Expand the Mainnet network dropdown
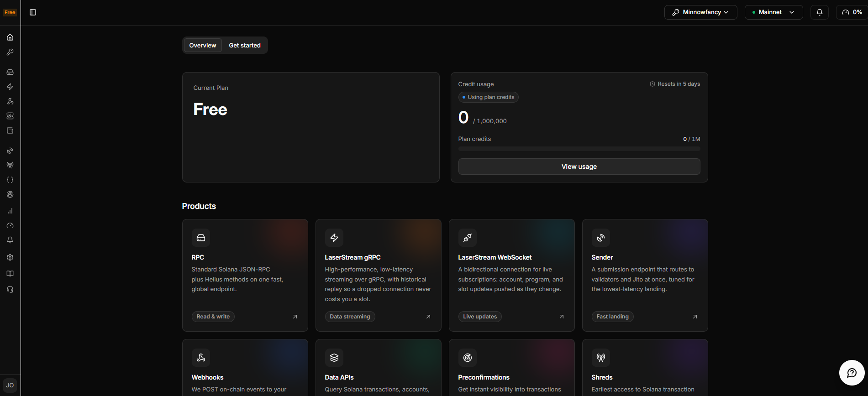The width and height of the screenshot is (868, 396). (773, 12)
